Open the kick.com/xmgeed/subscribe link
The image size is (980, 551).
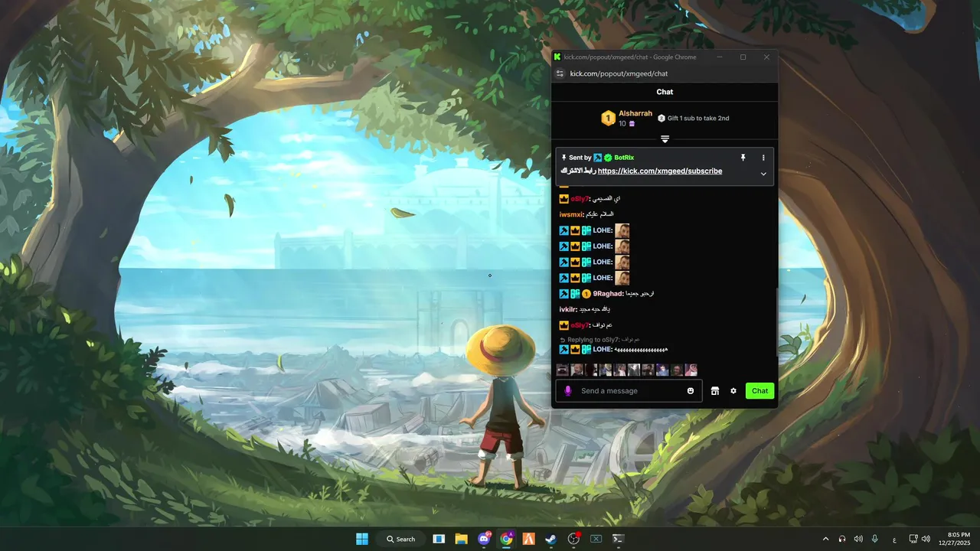(x=659, y=171)
